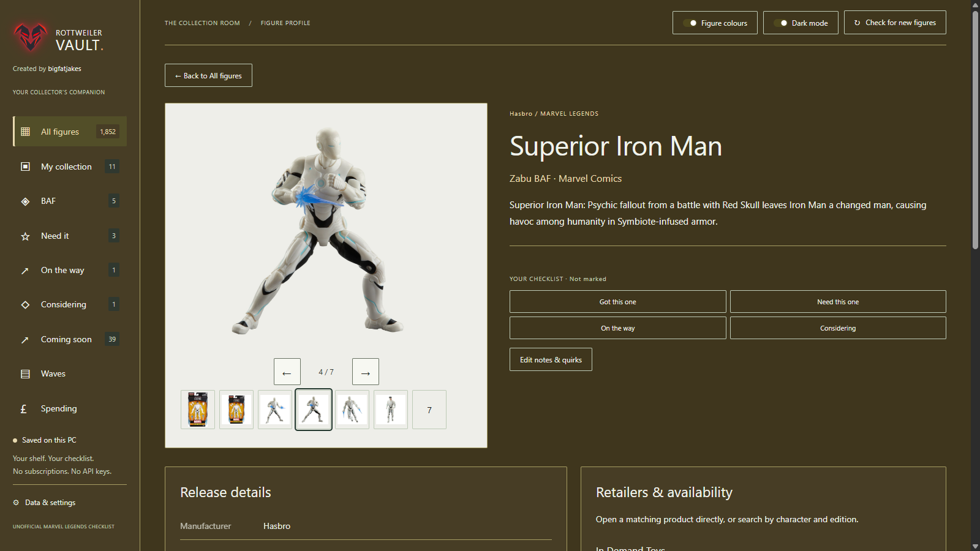
Task: Toggle the Dark mode switch
Action: point(780,23)
